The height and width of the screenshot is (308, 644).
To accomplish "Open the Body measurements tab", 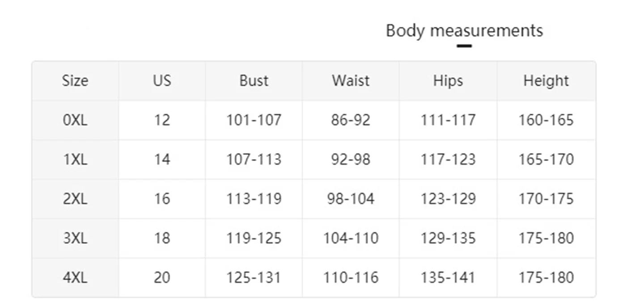I will (464, 31).
